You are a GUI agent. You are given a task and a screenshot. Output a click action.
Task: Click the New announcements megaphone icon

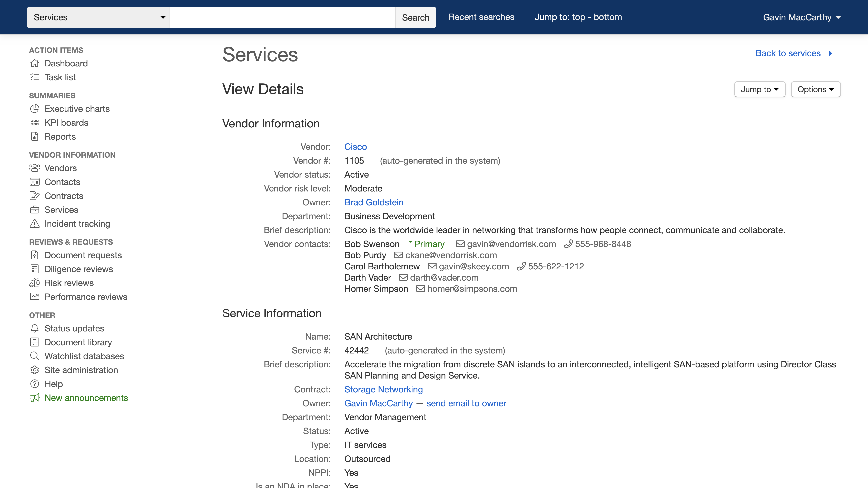pyautogui.click(x=34, y=398)
